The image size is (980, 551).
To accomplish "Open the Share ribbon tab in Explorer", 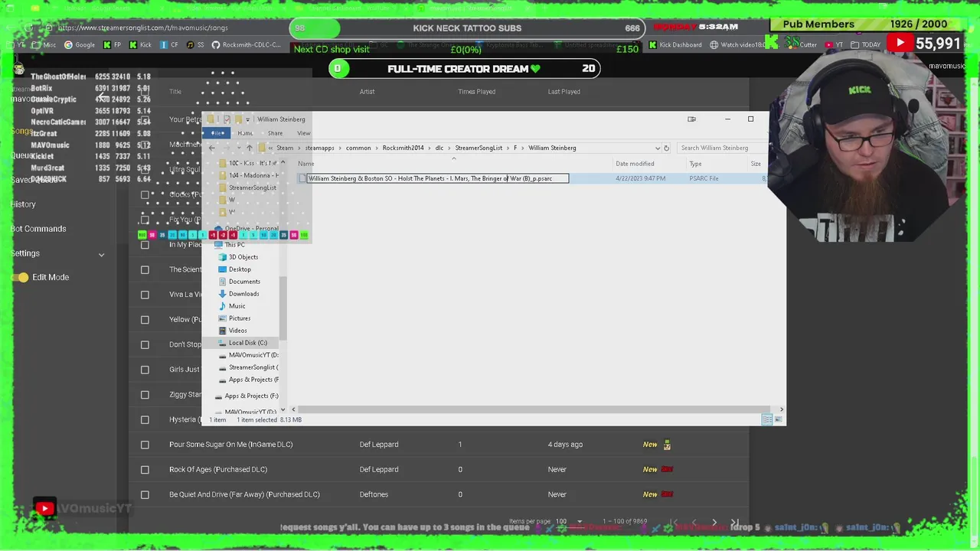I will [275, 133].
